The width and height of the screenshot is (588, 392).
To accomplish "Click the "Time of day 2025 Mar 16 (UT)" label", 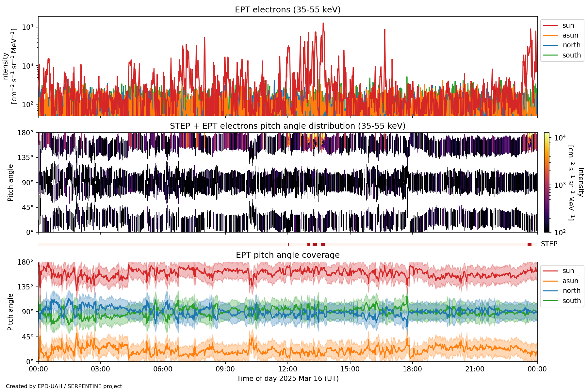I will 287,379.
